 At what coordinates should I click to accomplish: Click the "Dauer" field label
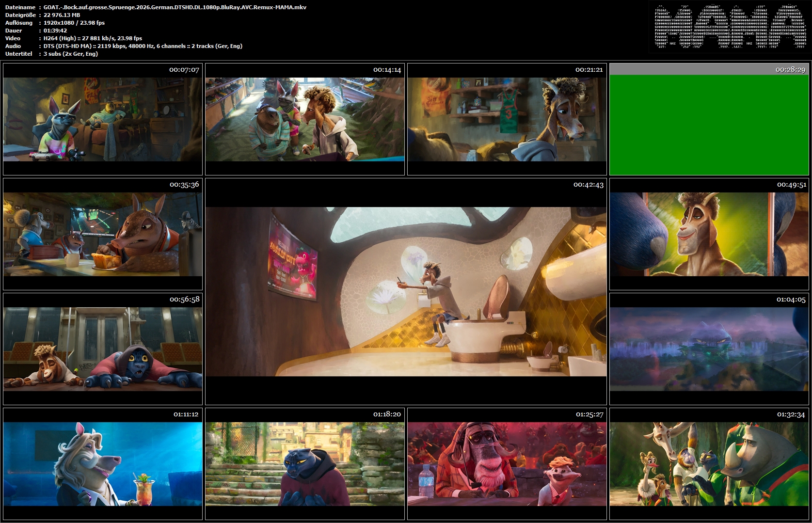point(14,31)
